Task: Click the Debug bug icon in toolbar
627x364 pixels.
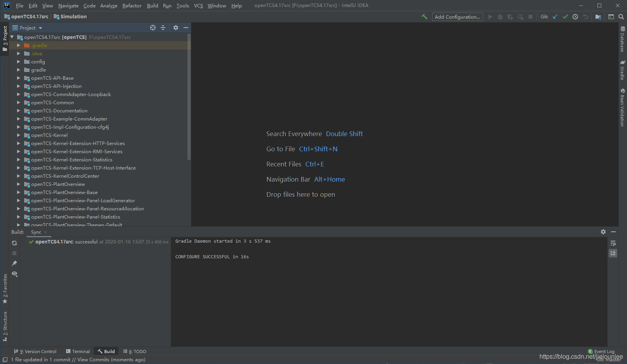Action: point(500,17)
